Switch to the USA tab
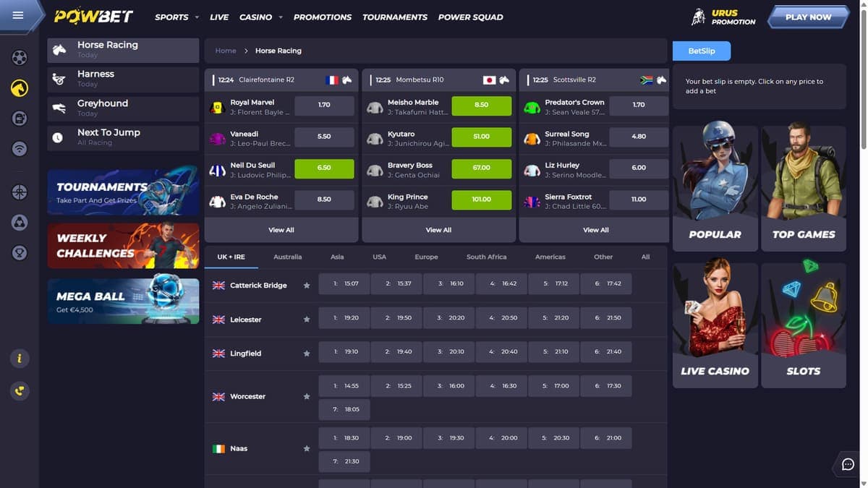868x488 pixels. [x=380, y=257]
